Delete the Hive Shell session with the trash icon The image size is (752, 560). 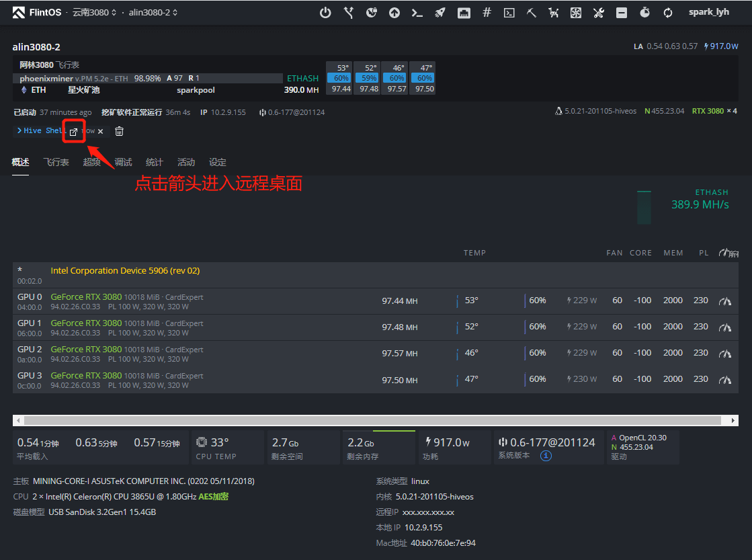click(x=119, y=131)
